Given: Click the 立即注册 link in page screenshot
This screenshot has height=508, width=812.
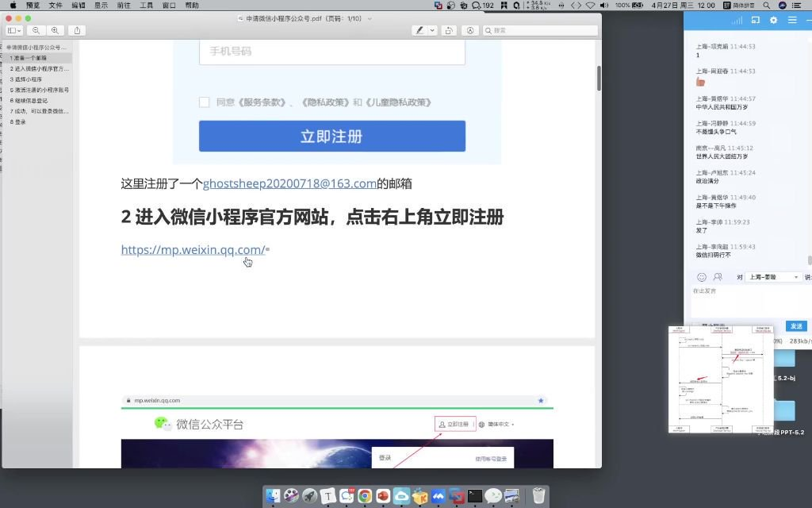Looking at the screenshot, I should tap(454, 424).
